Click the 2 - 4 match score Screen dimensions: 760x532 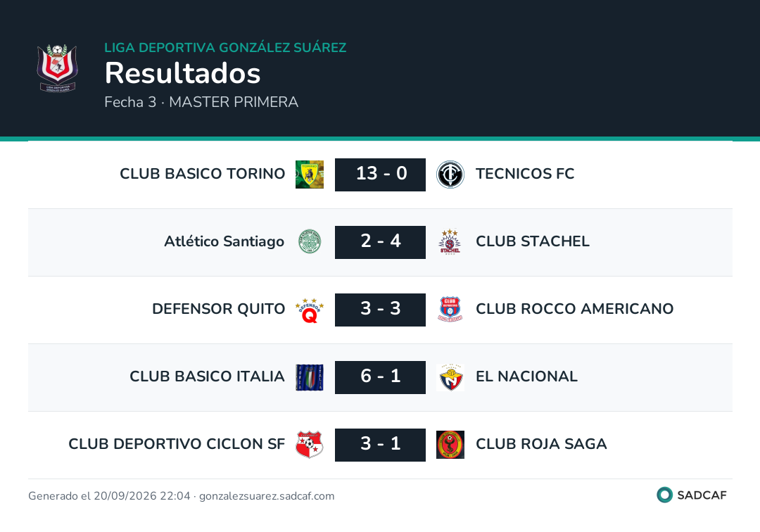coord(381,242)
